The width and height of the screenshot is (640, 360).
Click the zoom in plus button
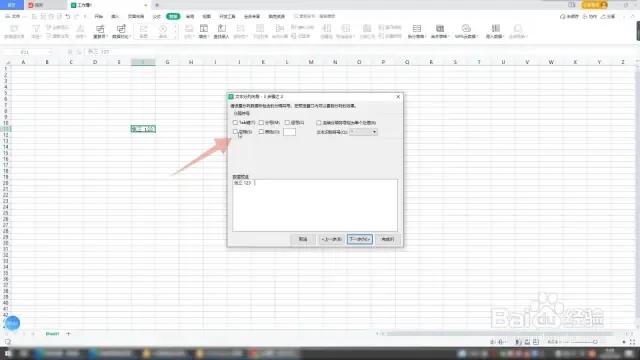[x=624, y=342]
